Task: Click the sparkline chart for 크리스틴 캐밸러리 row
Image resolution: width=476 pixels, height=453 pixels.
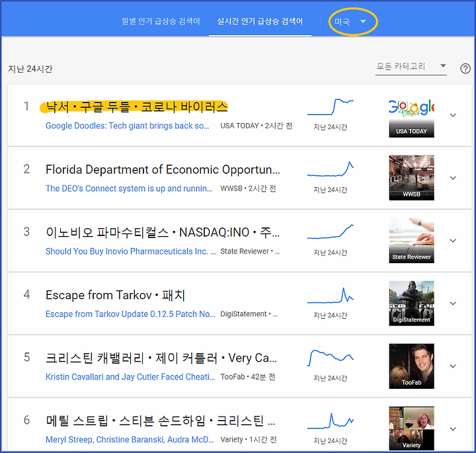Action: pos(331,358)
